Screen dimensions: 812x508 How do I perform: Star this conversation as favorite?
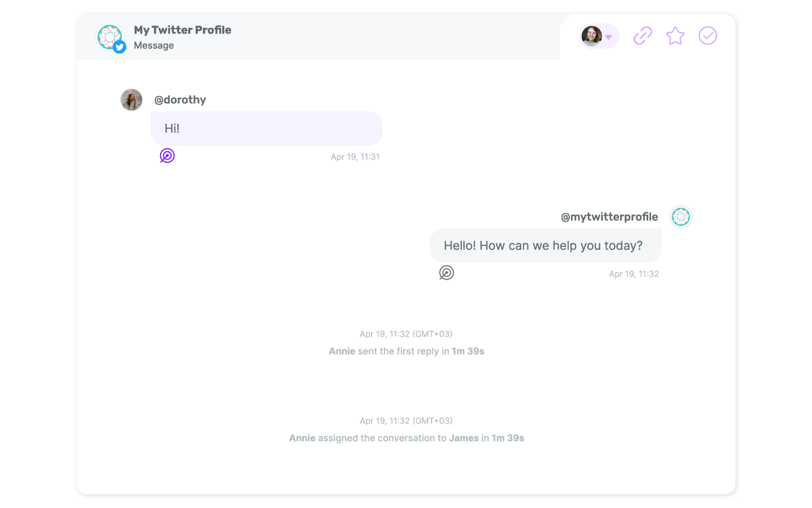pos(675,36)
